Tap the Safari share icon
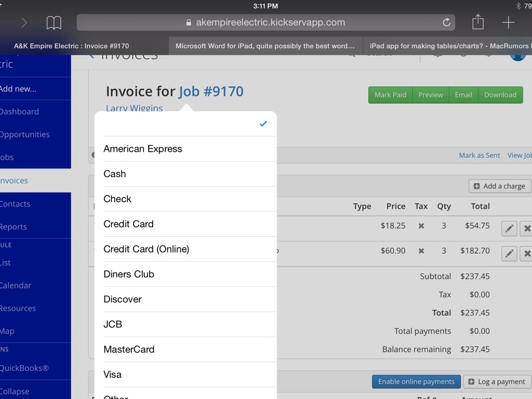This screenshot has width=532, height=399. (x=478, y=22)
